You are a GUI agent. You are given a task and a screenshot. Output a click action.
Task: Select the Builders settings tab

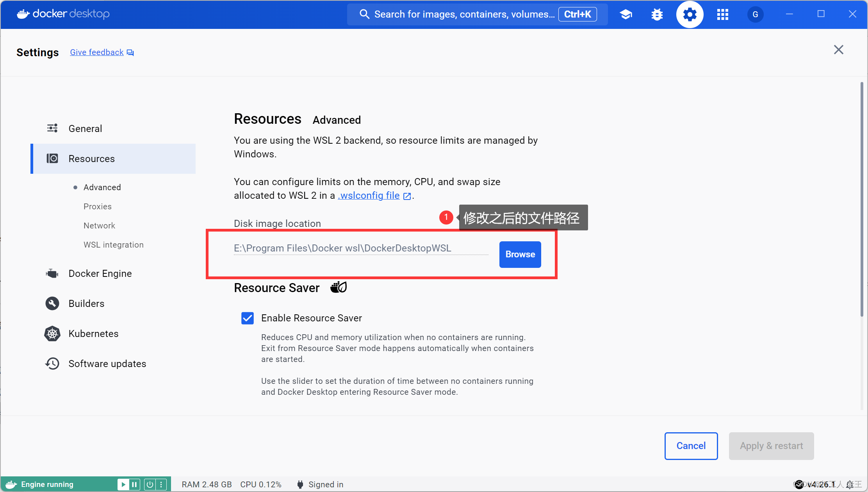[113, 303]
